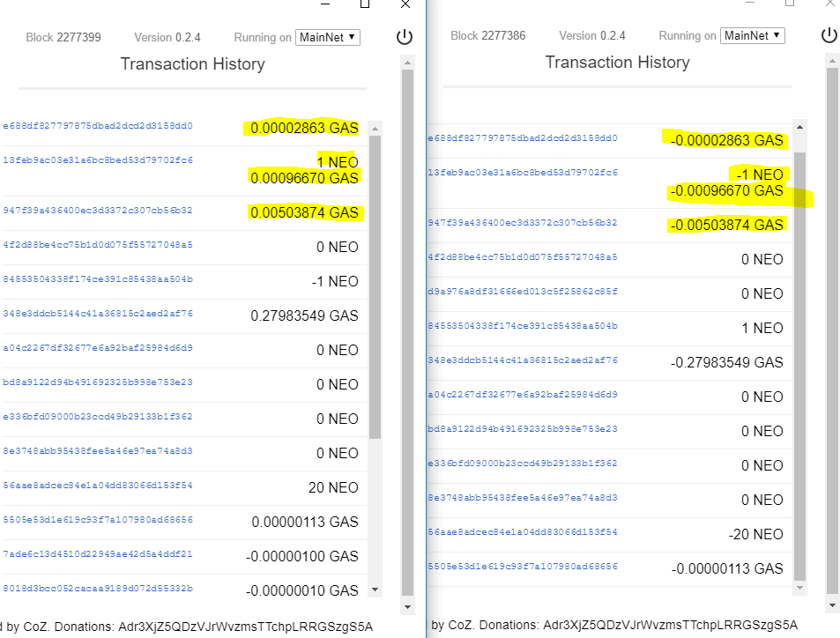The height and width of the screenshot is (638, 840).
Task: Expand the outer window scrollbar down arrow
Action: click(x=406, y=606)
